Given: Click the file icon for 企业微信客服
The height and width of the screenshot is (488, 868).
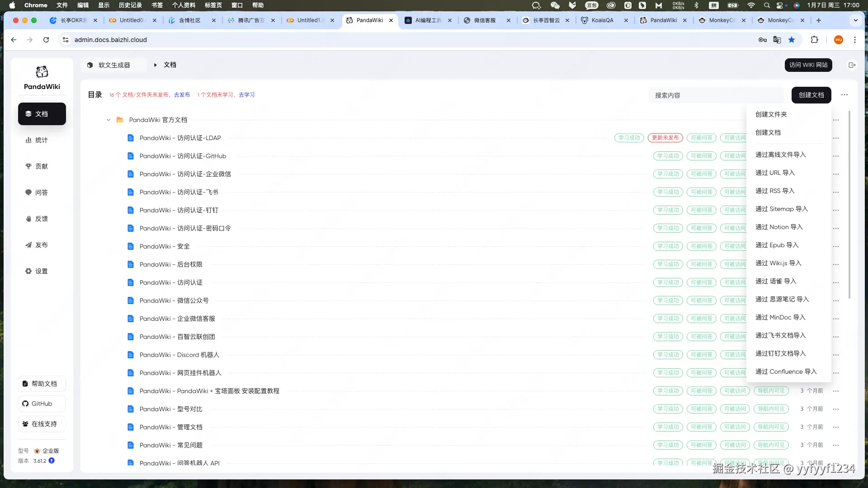Looking at the screenshot, I should 131,319.
